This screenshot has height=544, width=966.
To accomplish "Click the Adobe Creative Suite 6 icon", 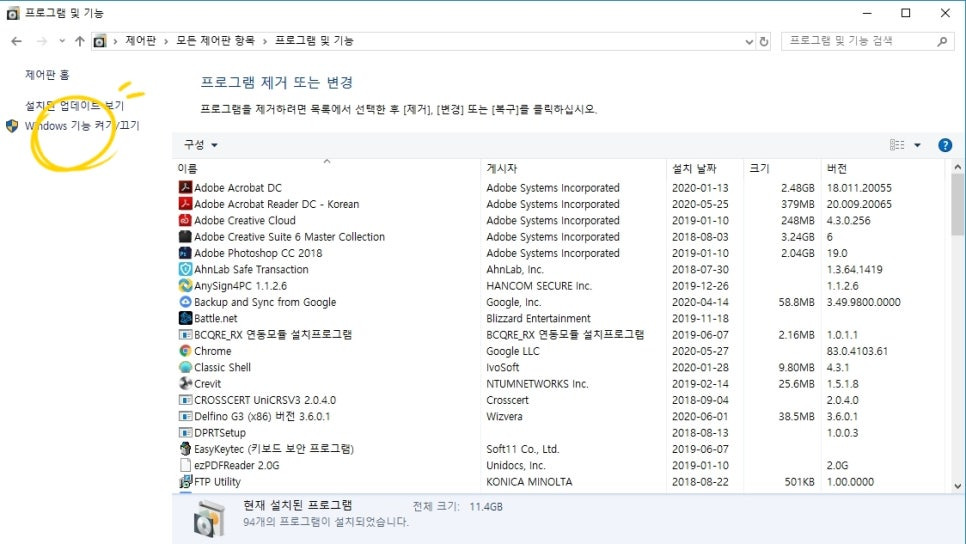I will tap(185, 236).
